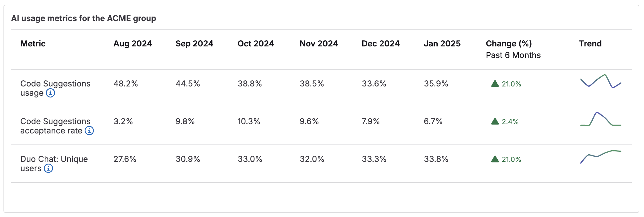Click the Metric column header
Image resolution: width=644 pixels, height=217 pixels.
33,44
